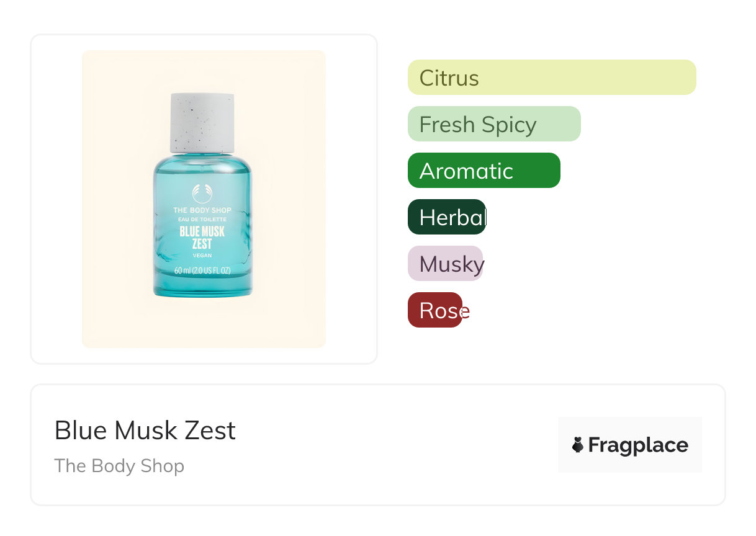The width and height of the screenshot is (756, 536).
Task: Click the 60 ml volume text on bottle
Action: coord(202,271)
